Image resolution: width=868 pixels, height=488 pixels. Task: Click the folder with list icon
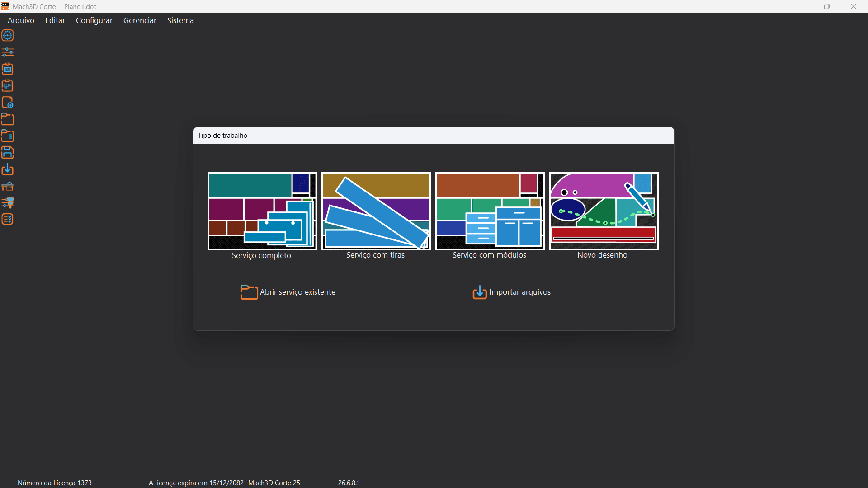(8, 136)
